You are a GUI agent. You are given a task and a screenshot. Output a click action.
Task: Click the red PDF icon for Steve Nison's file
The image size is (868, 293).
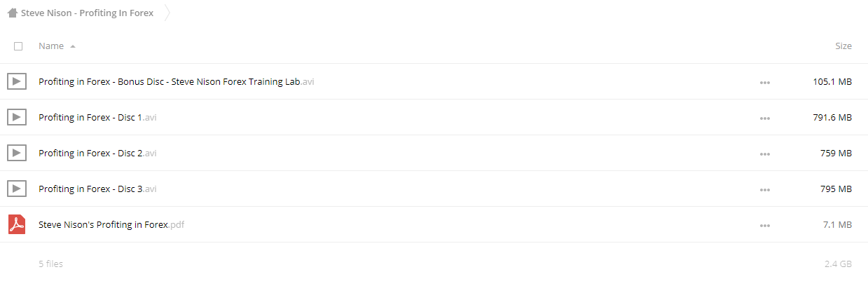[x=17, y=224]
